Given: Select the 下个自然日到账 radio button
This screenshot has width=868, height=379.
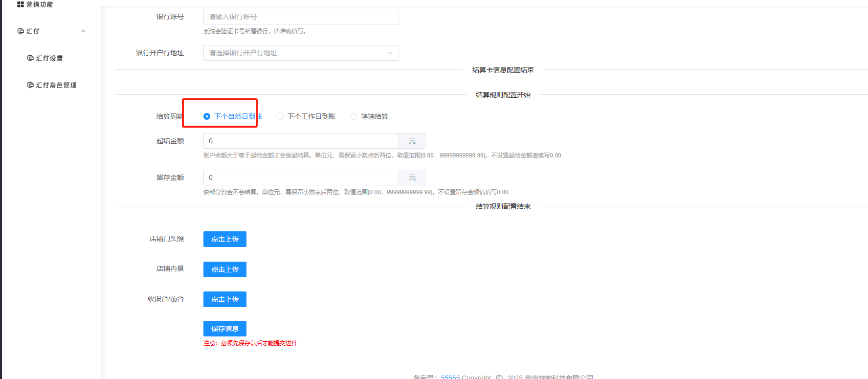Looking at the screenshot, I should 207,116.
